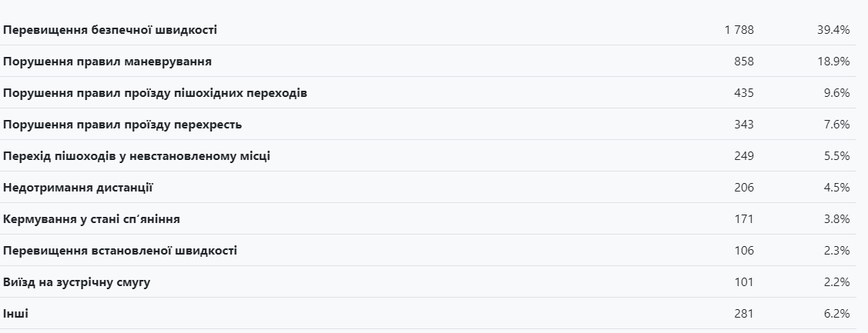Select the 'Недотримання дистанції' row label

point(79,188)
